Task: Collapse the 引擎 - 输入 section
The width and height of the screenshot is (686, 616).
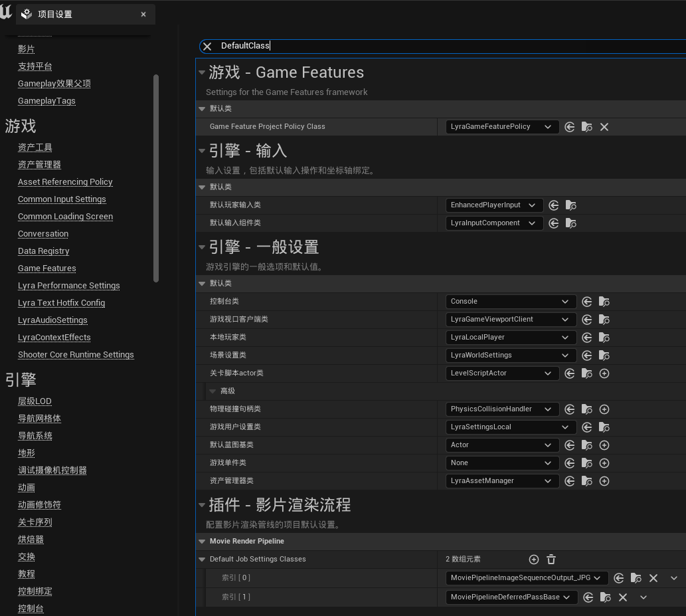Action: point(202,151)
